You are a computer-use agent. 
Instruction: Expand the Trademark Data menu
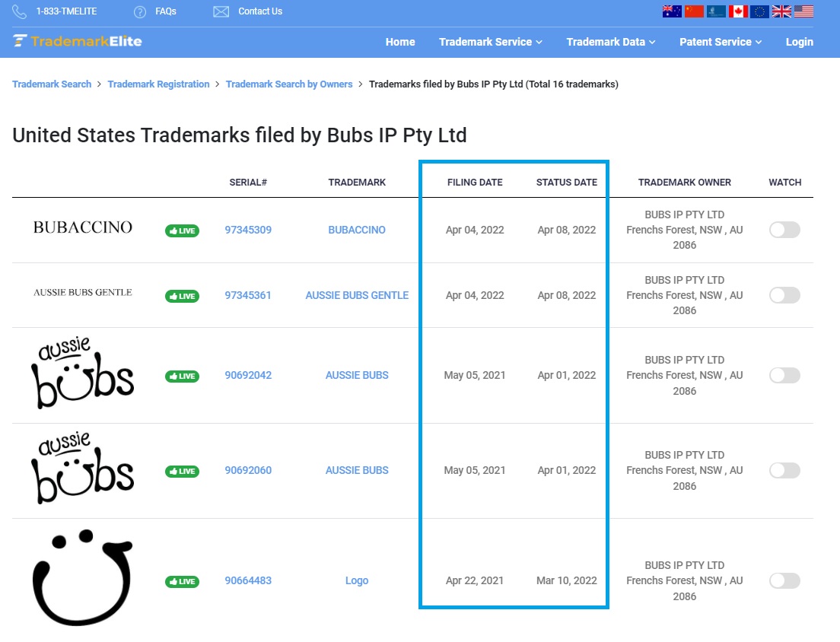coord(611,42)
